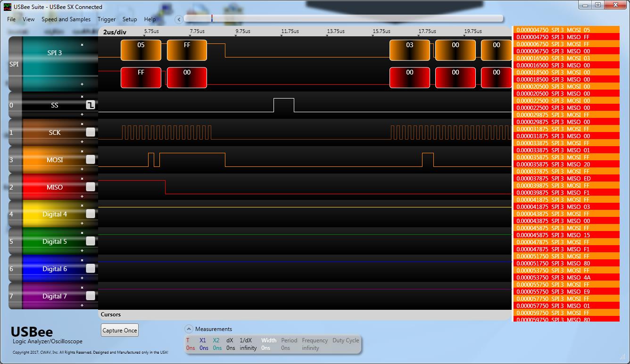Open the Trigger menu
This screenshot has height=364, width=630.
pyautogui.click(x=107, y=19)
